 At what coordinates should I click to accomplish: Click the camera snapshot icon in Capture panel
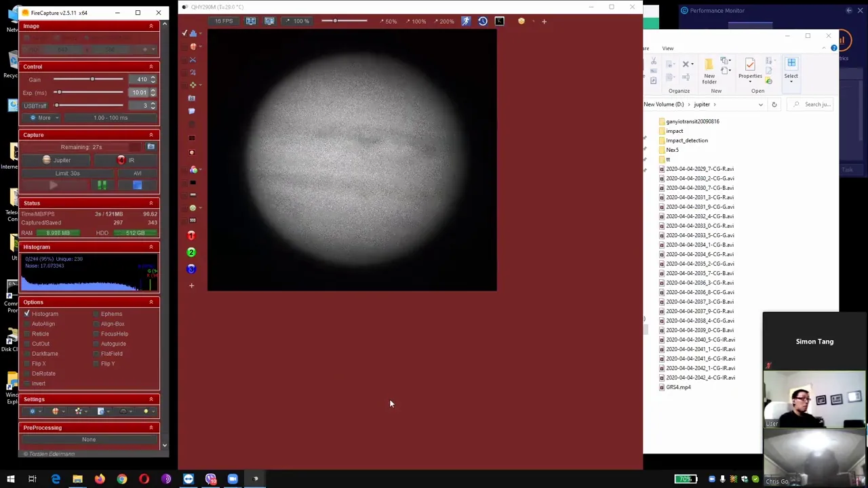[151, 147]
